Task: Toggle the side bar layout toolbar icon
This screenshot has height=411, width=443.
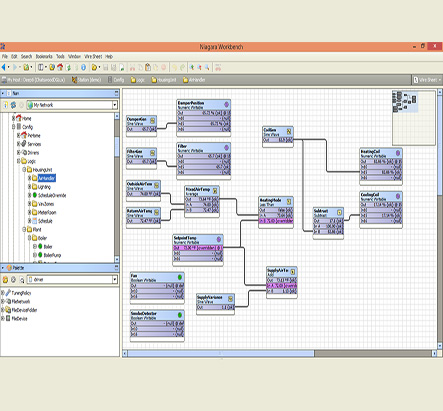Action: coord(40,68)
